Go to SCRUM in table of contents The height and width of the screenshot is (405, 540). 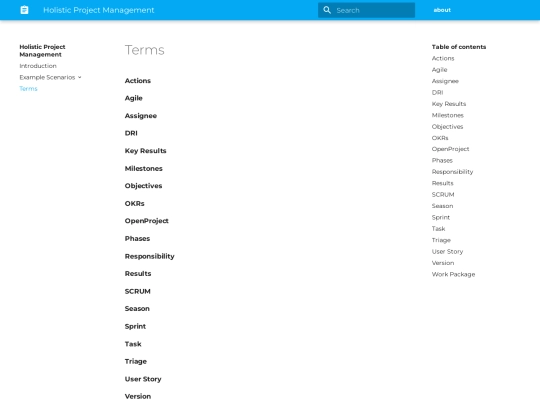coord(443,195)
